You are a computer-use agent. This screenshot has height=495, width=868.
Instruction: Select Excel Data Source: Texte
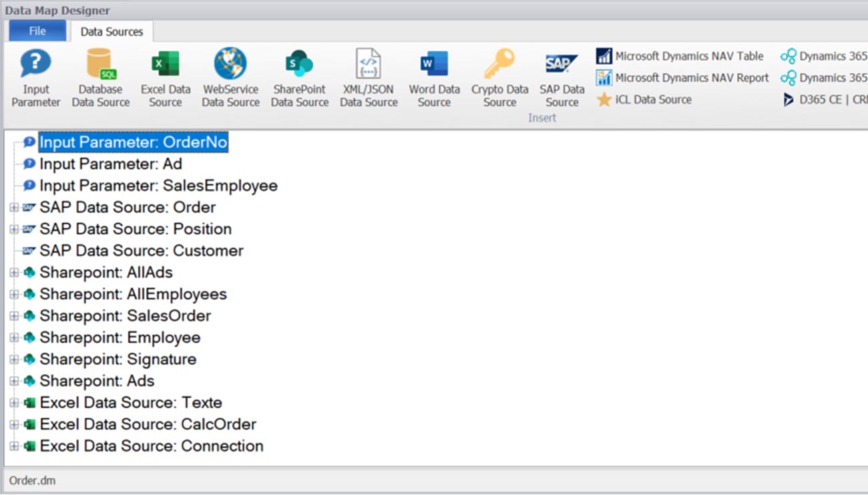(x=131, y=402)
